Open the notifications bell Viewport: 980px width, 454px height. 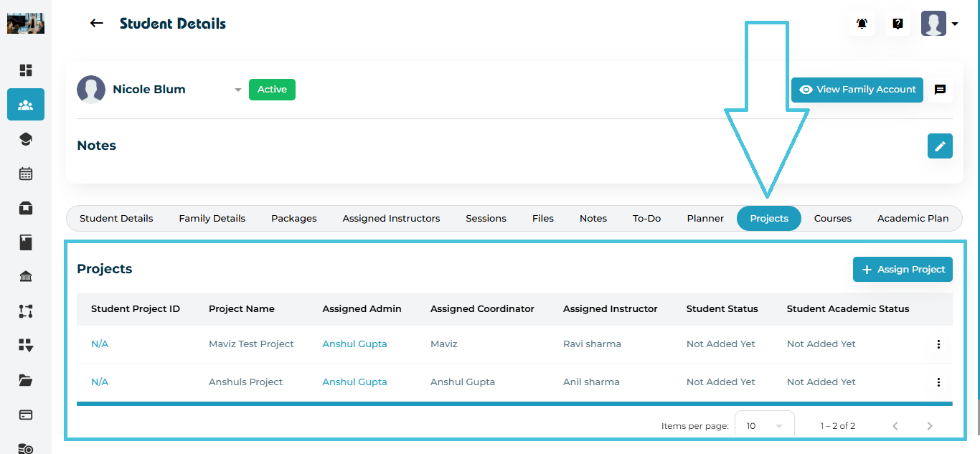(862, 24)
